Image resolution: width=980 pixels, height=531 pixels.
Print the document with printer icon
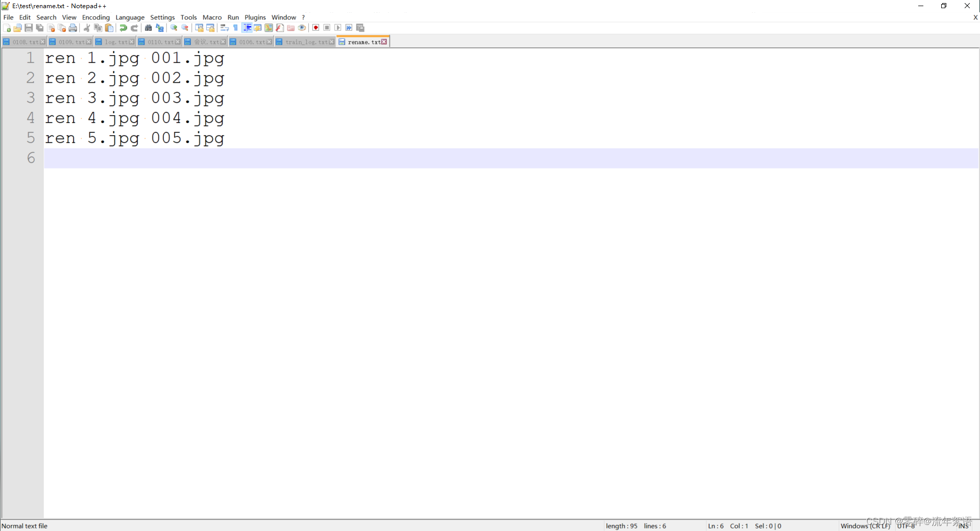[x=73, y=28]
